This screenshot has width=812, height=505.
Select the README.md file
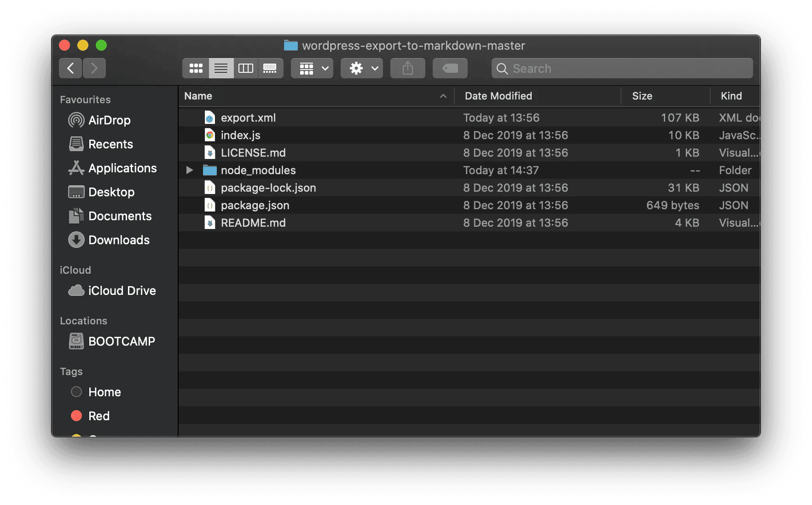click(x=469, y=223)
